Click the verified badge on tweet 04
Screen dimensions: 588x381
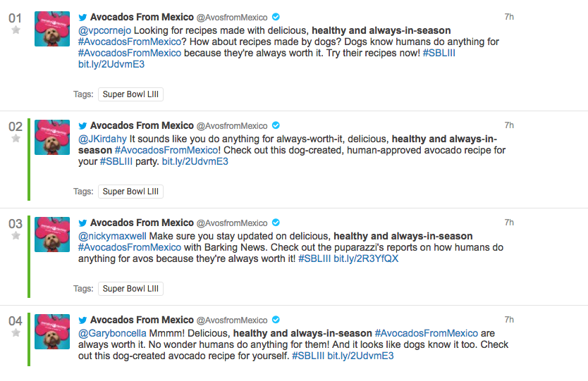point(276,320)
